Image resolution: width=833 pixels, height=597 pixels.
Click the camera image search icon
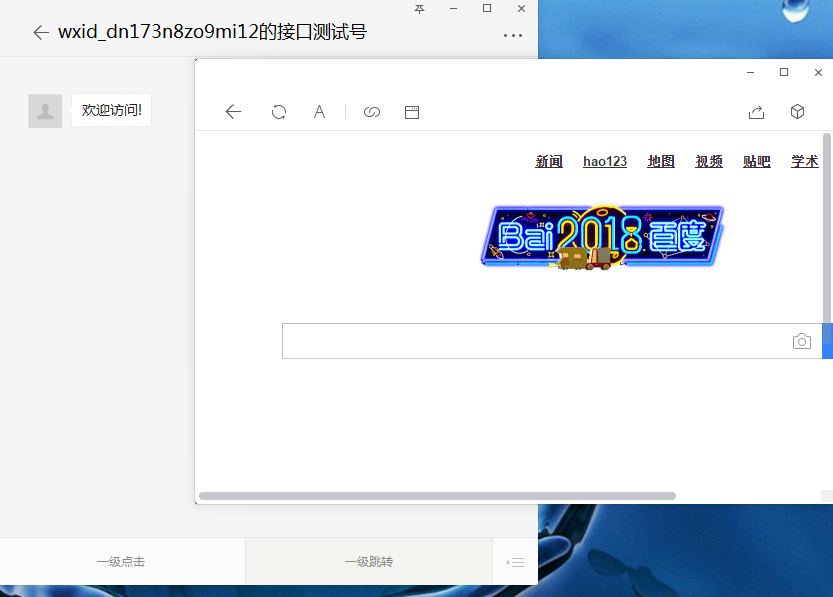coord(802,341)
